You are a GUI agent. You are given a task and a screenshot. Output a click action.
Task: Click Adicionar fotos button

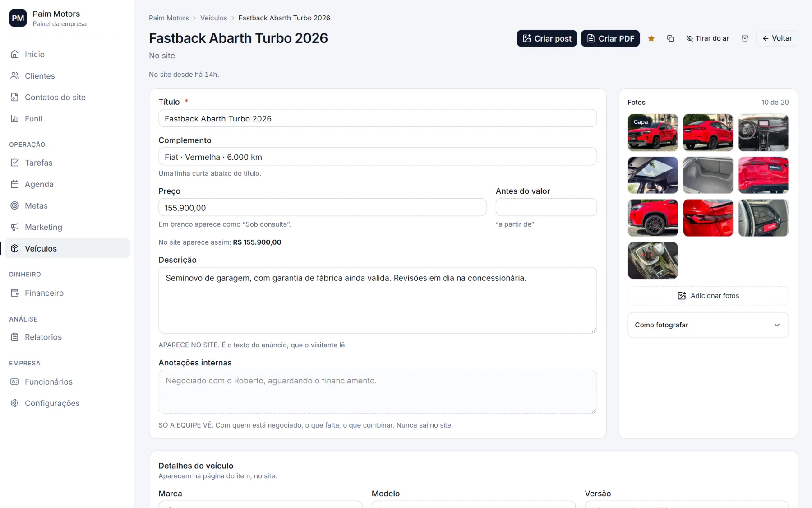coord(708,296)
